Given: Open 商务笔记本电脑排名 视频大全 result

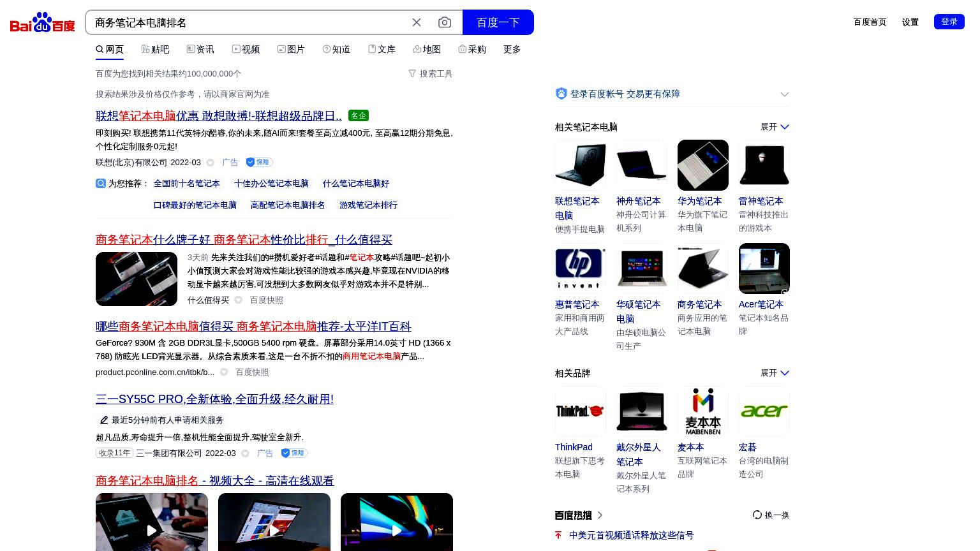Looking at the screenshot, I should [214, 480].
